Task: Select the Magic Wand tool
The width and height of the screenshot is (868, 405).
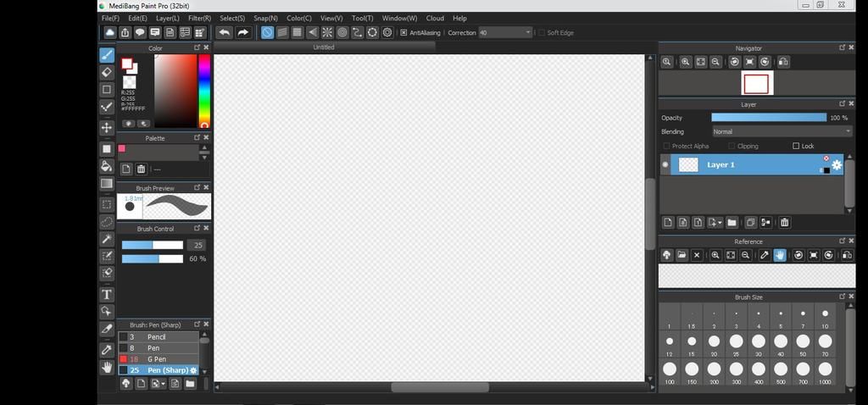Action: [107, 239]
